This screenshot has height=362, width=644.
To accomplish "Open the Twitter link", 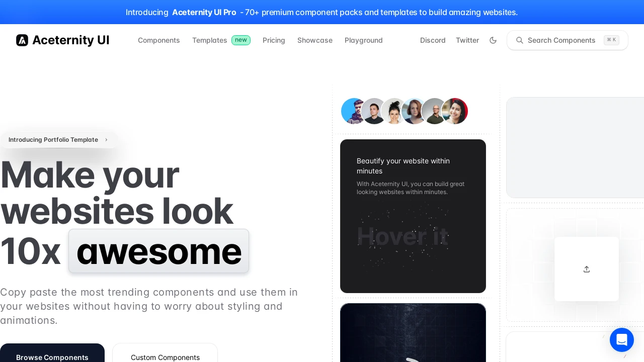I will coord(467,40).
